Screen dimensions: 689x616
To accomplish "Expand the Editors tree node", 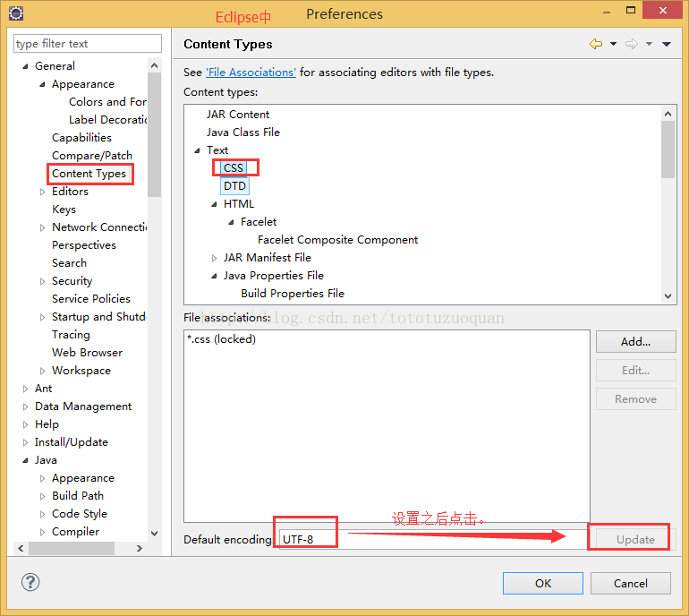I will tap(42, 192).
